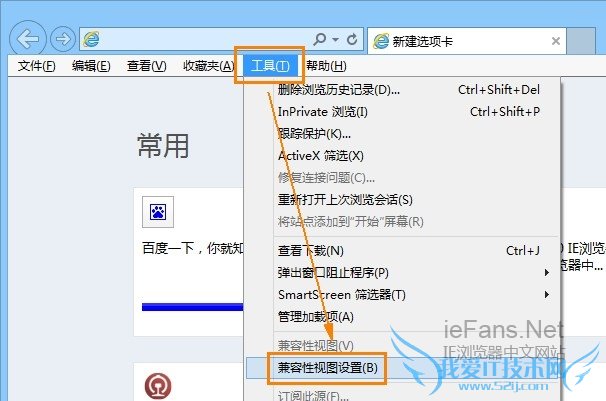
Task: Open the 帮助(H) menu
Action: point(326,66)
